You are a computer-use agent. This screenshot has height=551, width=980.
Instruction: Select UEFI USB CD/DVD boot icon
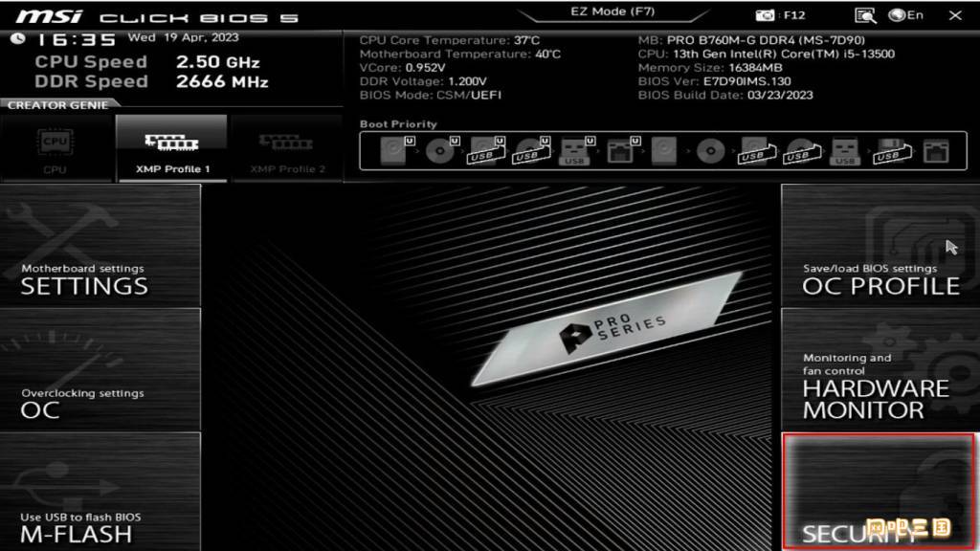[x=532, y=150]
